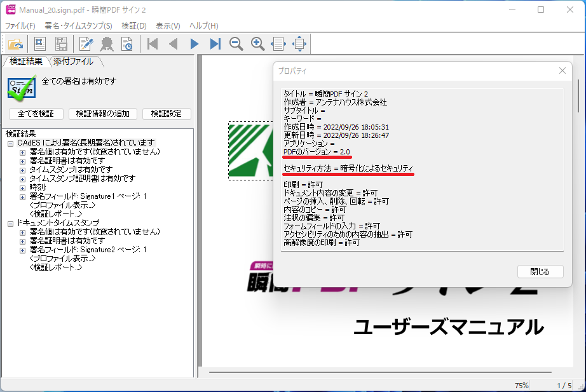The height and width of the screenshot is (392, 586).
Task: Expand first 署名証明書は有効です node under CAdES
Action: (x=22, y=161)
